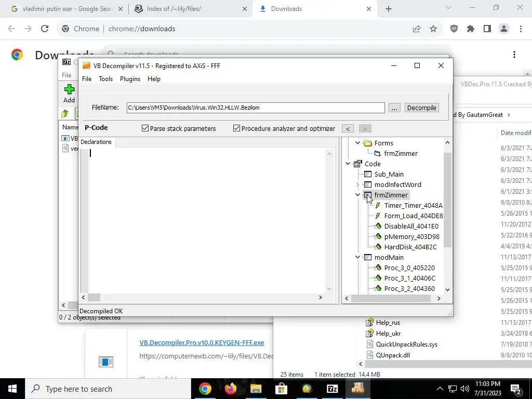Open the Help_ukr file in Explorer window
The image size is (532, 399).
[x=388, y=333]
